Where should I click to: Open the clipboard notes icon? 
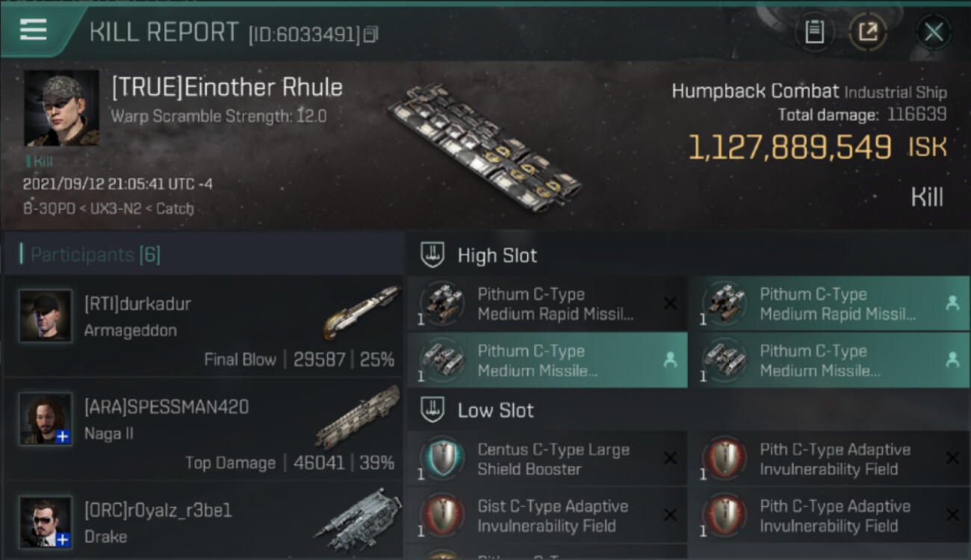(814, 31)
